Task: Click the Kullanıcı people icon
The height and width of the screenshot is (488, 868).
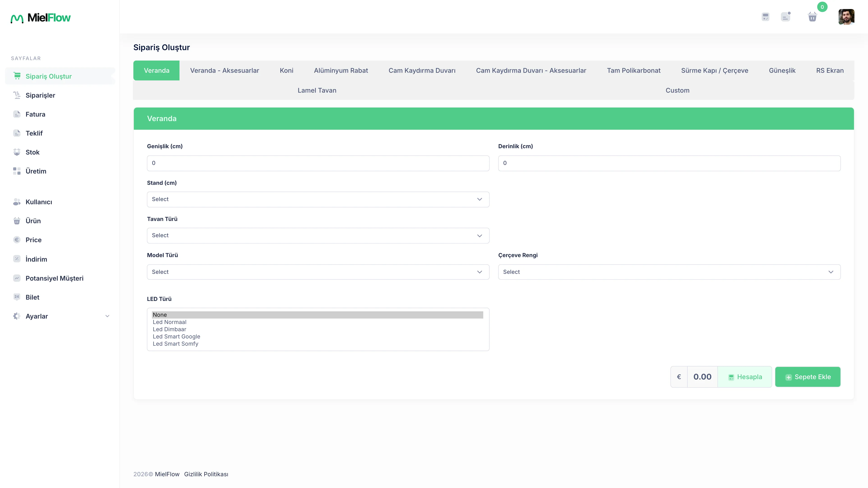Action: 17,202
